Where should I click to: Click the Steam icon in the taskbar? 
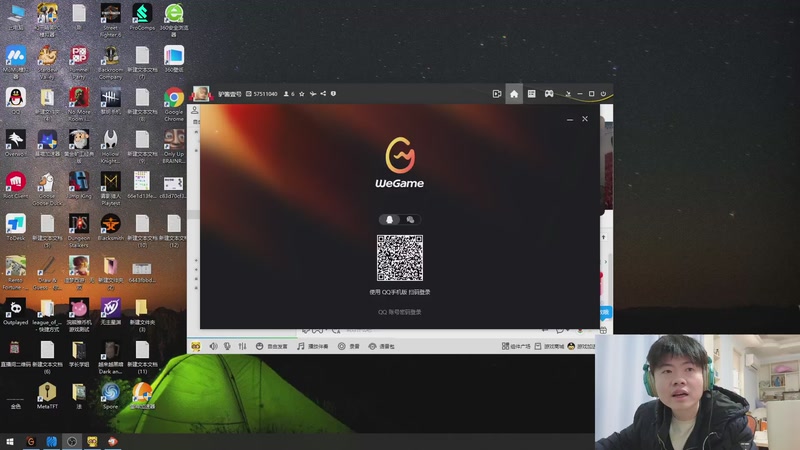point(71,442)
